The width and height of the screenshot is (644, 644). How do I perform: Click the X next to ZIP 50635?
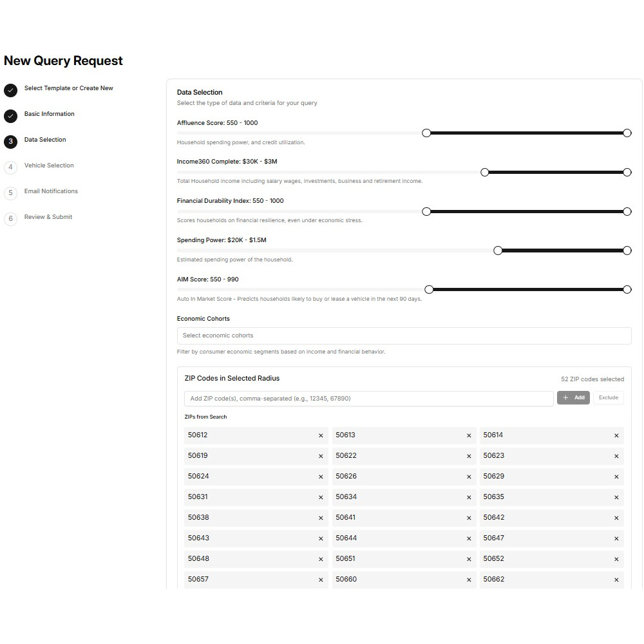616,498
